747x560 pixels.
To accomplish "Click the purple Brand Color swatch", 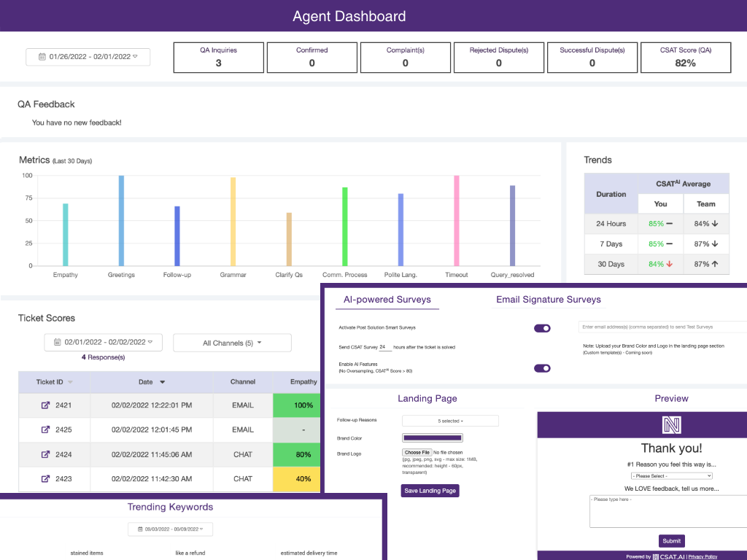I will (432, 438).
